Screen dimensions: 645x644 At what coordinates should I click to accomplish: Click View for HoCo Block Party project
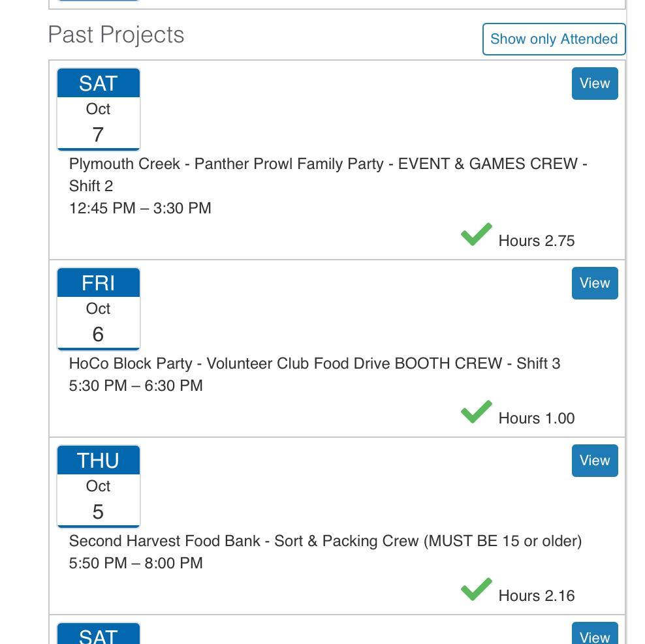(x=594, y=283)
